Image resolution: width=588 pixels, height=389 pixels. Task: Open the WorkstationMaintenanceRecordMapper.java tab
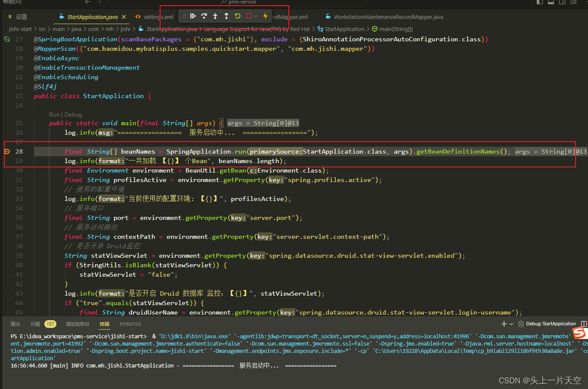[384, 17]
